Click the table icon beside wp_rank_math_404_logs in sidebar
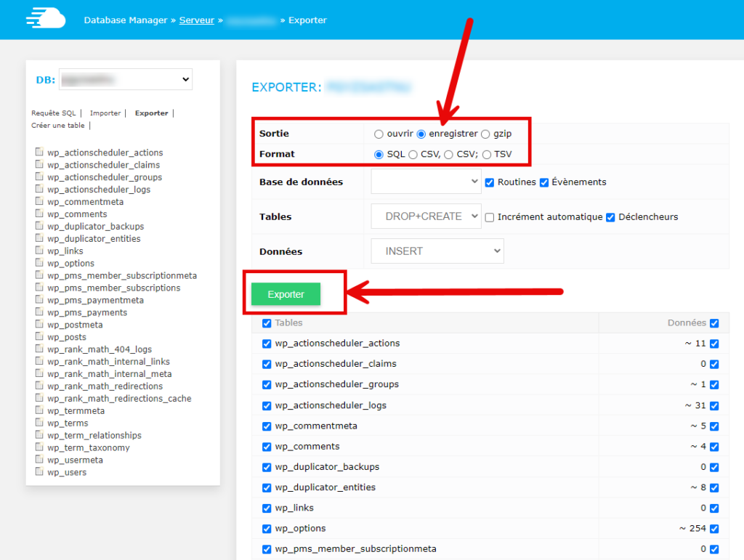Image resolution: width=744 pixels, height=560 pixels. [39, 349]
